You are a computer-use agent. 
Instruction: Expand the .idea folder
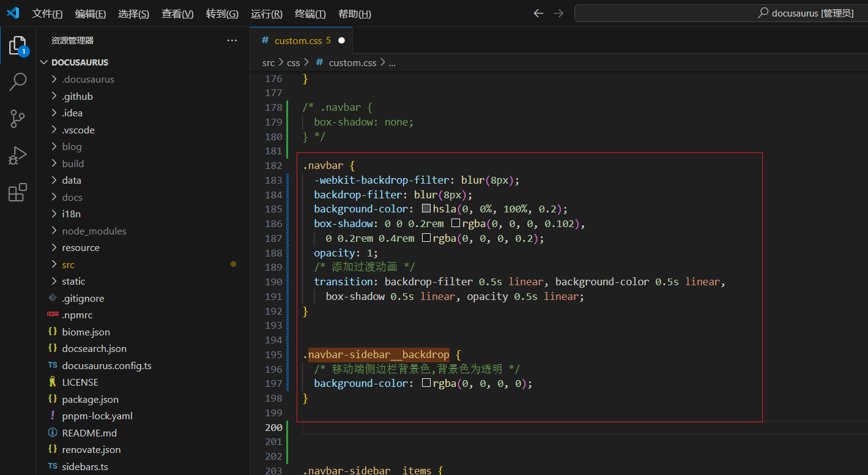pos(54,113)
